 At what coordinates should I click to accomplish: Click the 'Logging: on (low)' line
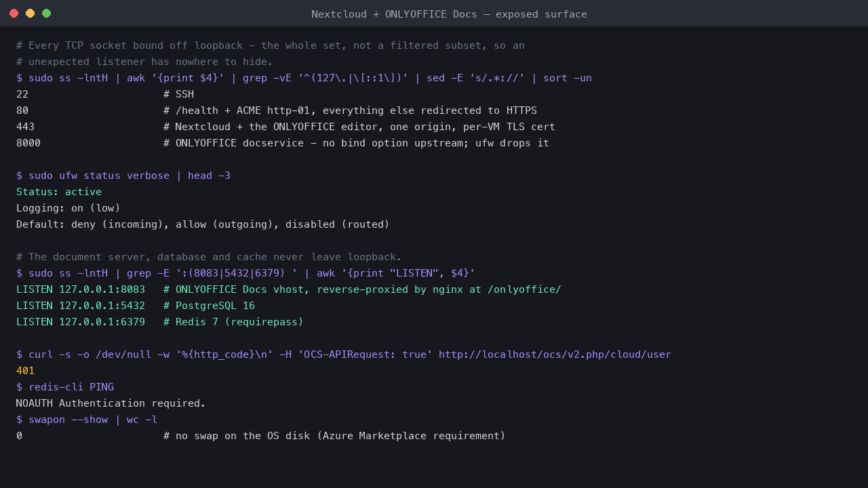pos(68,208)
